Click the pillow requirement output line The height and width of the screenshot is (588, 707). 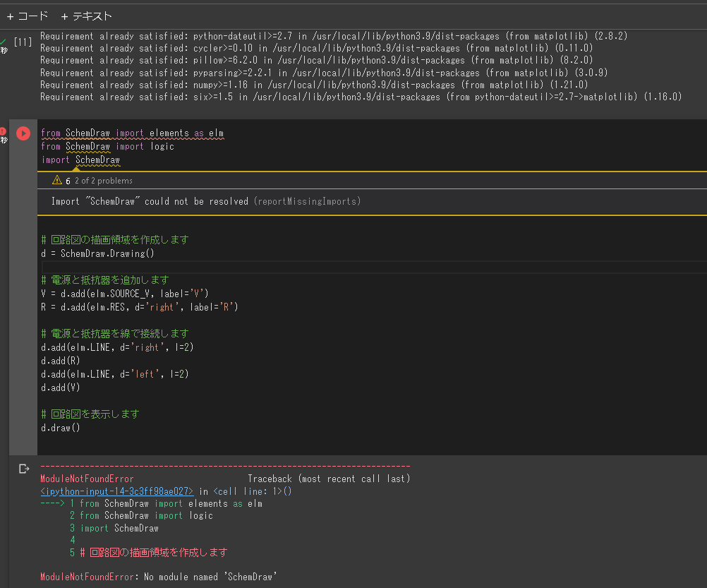pos(316,60)
